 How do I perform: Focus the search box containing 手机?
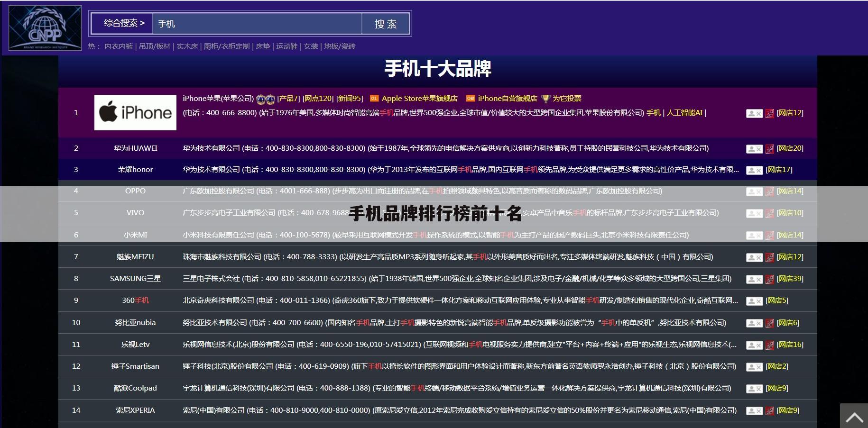click(x=257, y=24)
